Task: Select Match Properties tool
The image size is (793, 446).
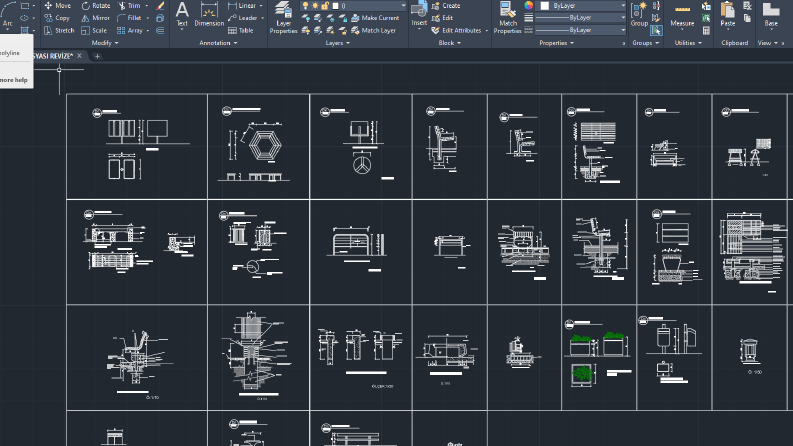Action: click(507, 18)
